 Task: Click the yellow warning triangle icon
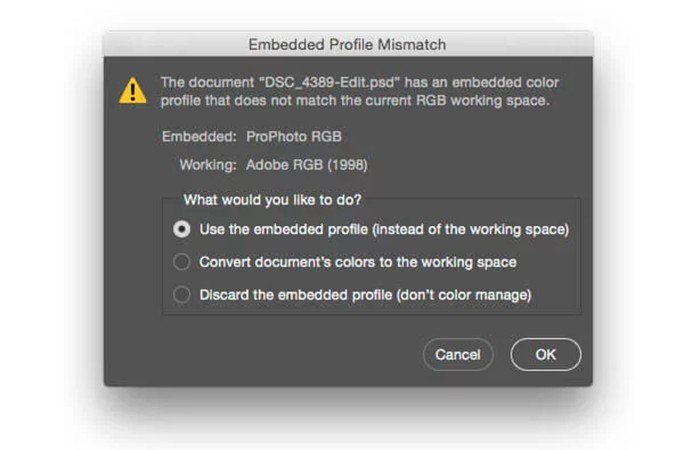133,91
